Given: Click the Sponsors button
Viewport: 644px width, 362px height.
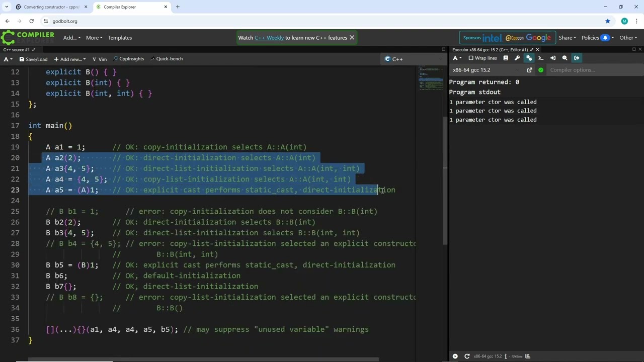Looking at the screenshot, I should click(x=472, y=38).
